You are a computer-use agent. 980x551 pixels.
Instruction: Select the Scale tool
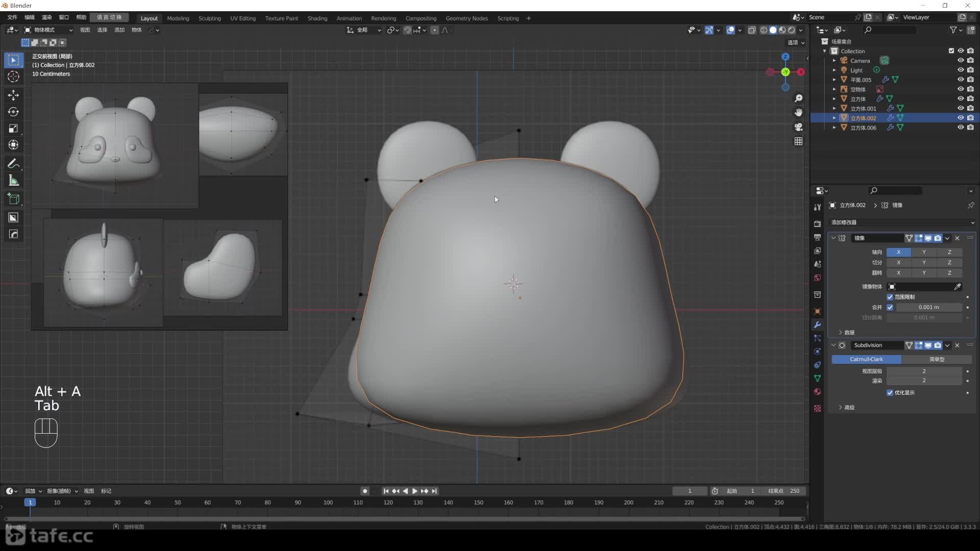click(14, 129)
